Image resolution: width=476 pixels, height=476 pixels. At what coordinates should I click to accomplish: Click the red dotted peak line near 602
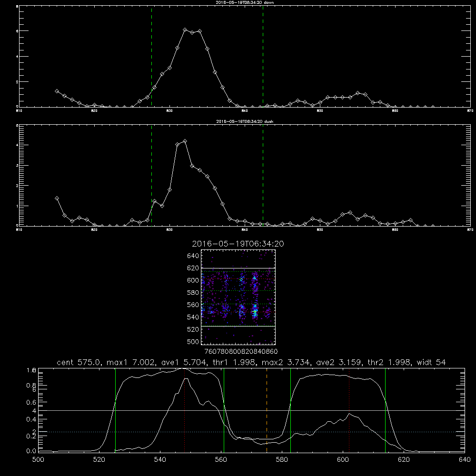pos(349,410)
